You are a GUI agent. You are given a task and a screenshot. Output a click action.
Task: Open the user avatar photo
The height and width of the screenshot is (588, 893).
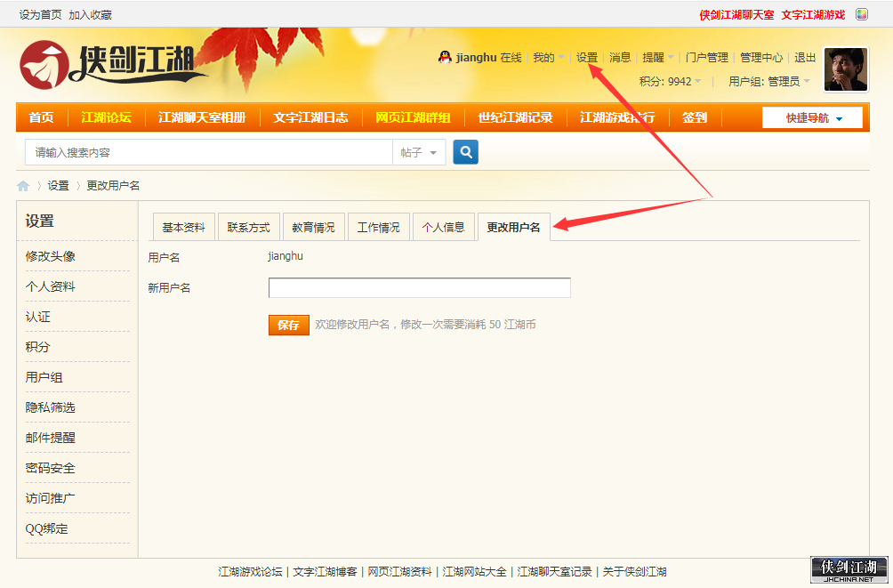coord(846,69)
